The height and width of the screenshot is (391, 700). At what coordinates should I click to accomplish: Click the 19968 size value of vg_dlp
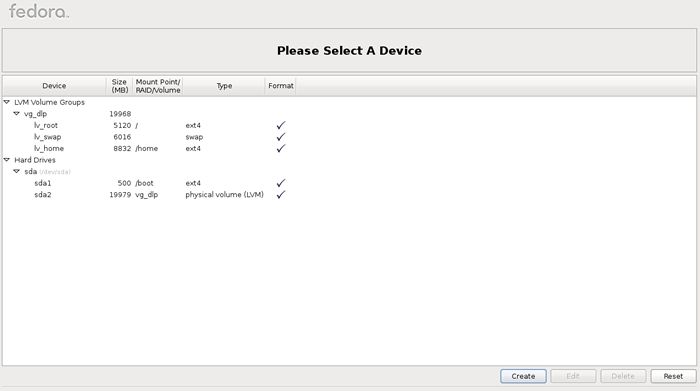(x=120, y=114)
